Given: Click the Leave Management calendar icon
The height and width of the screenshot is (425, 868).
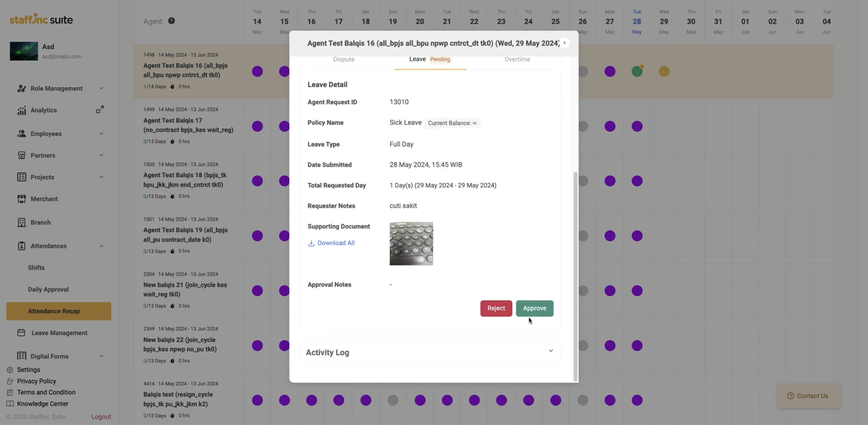Looking at the screenshot, I should (21, 333).
